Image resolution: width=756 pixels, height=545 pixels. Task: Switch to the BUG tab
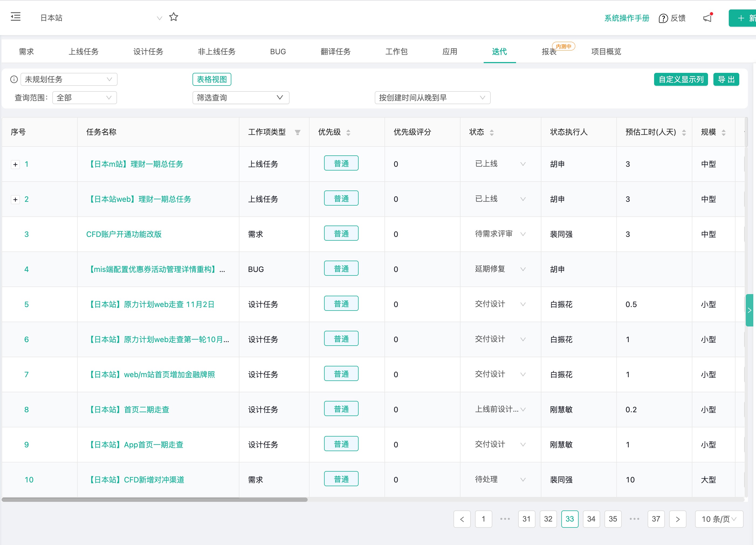tap(278, 51)
